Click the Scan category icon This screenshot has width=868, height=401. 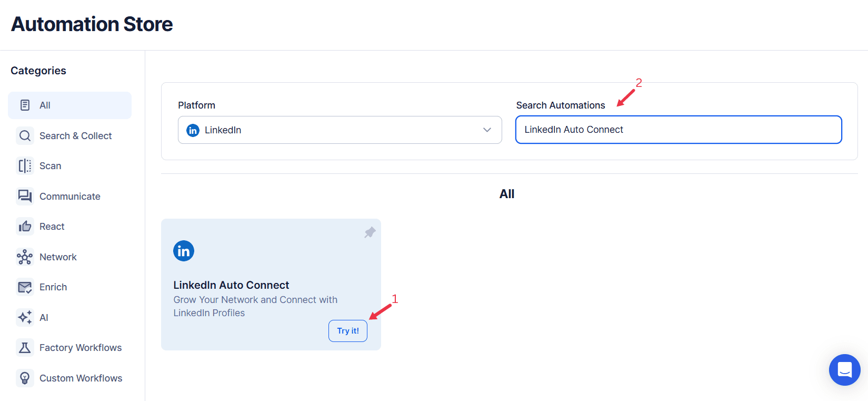pos(25,165)
